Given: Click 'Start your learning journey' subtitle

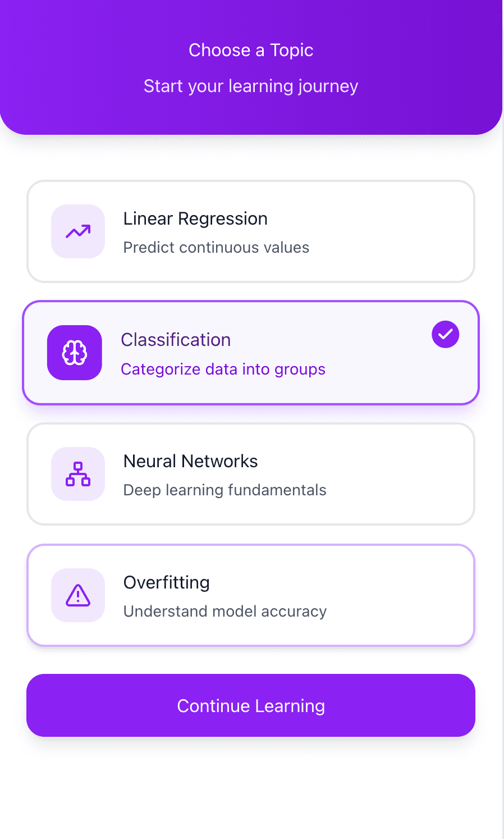Looking at the screenshot, I should 251,86.
